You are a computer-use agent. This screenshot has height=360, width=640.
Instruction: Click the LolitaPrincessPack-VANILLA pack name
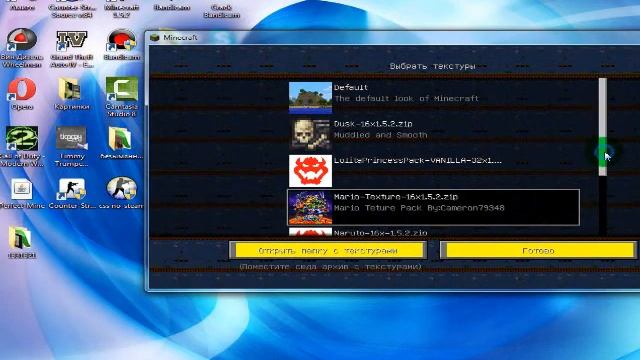point(418,160)
